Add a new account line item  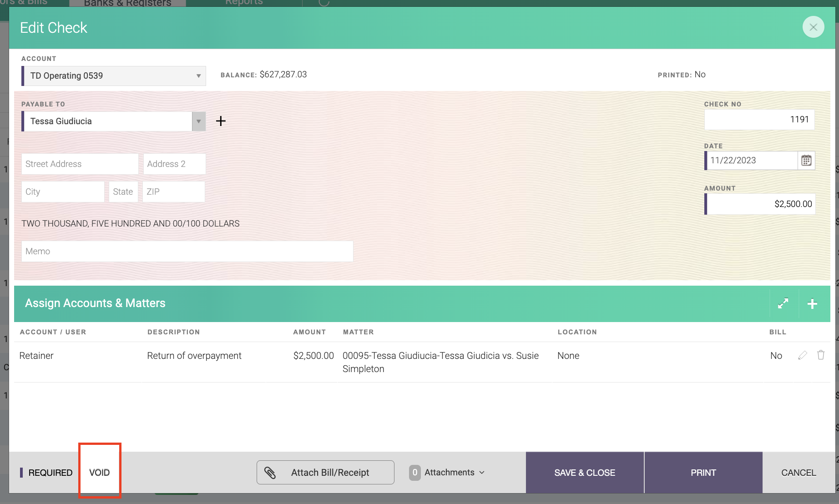[x=812, y=303]
